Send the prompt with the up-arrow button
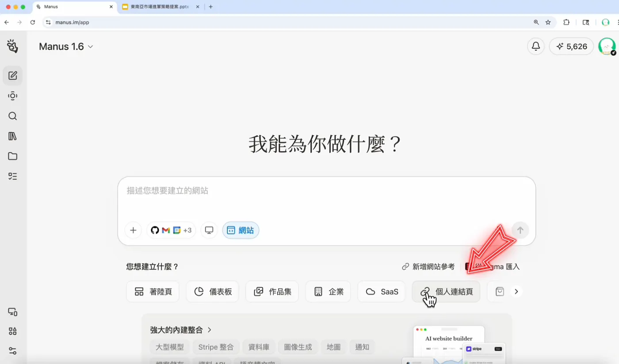 pos(520,230)
